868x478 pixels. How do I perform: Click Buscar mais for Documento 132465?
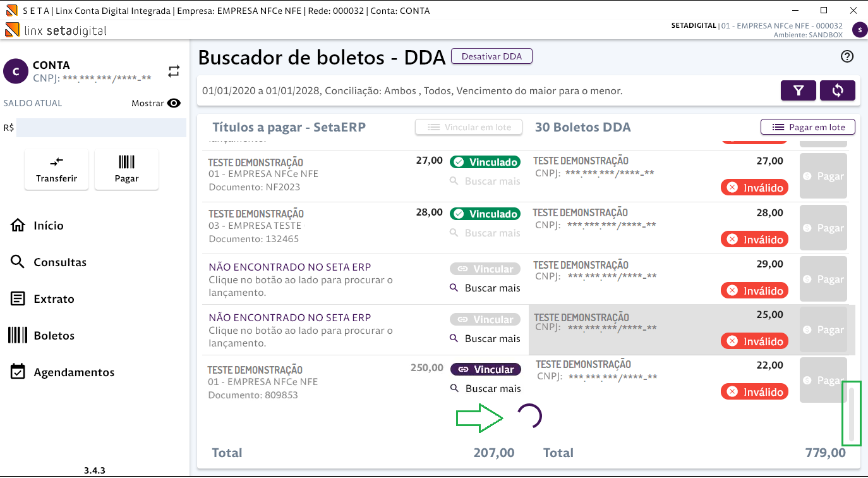485,233
